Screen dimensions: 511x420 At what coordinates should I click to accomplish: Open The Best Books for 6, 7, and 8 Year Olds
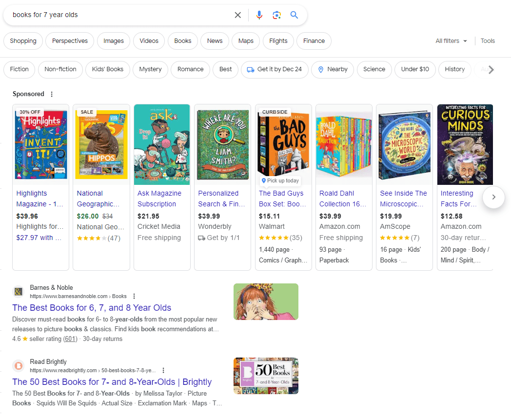pyautogui.click(x=92, y=307)
